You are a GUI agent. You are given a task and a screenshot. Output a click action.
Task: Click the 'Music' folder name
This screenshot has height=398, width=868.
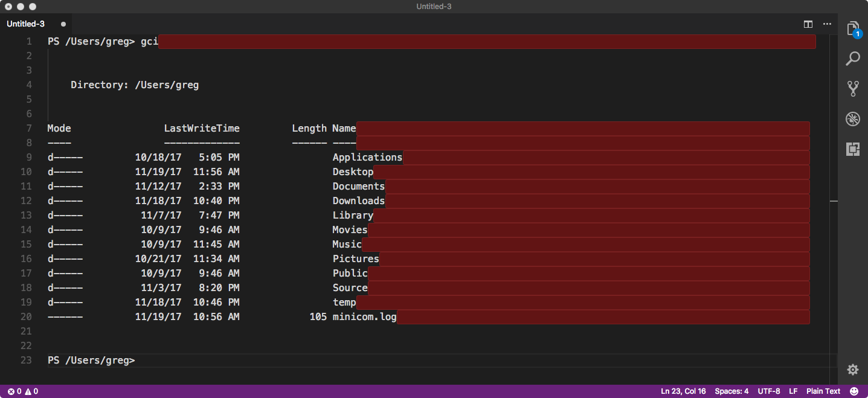[347, 245]
